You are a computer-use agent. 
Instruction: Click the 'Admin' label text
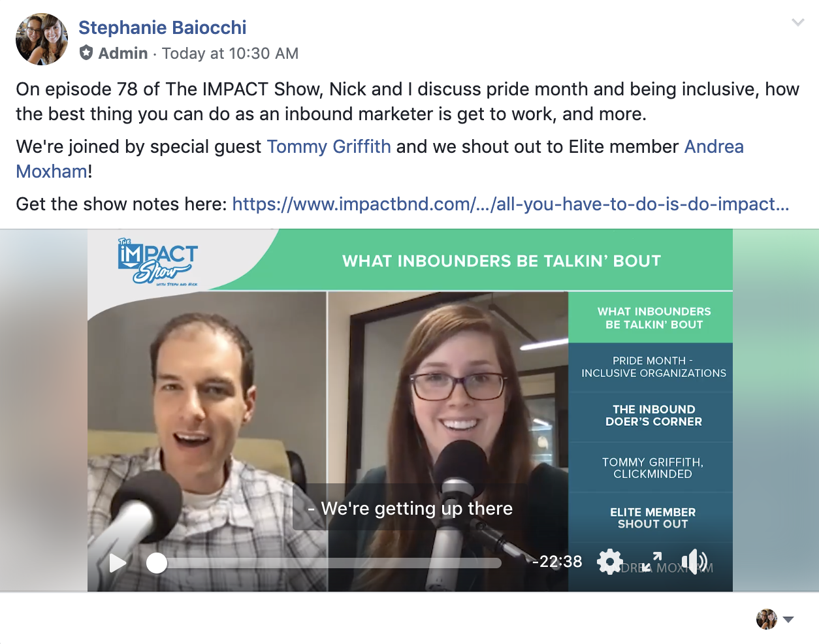pos(123,54)
